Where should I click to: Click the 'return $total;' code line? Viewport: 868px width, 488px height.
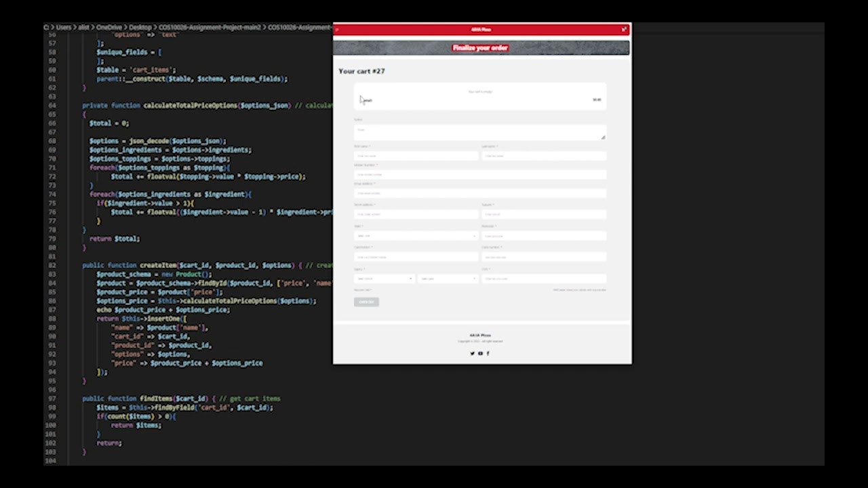[x=115, y=239]
